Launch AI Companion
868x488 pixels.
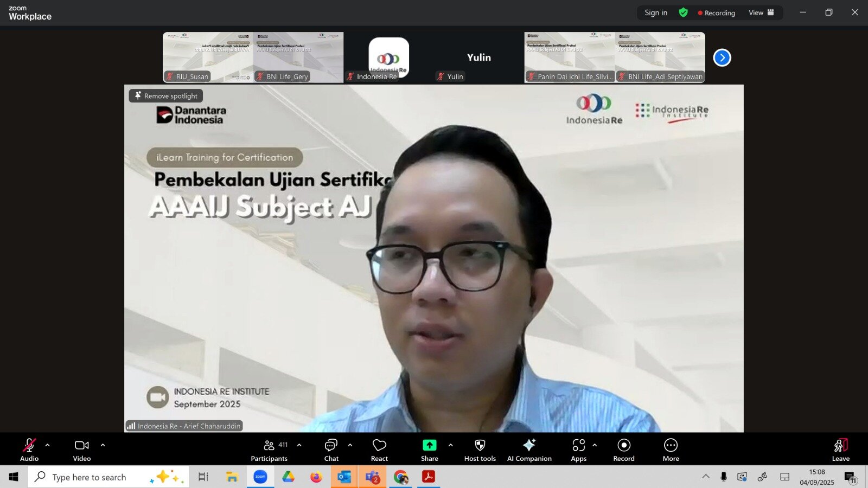point(529,450)
